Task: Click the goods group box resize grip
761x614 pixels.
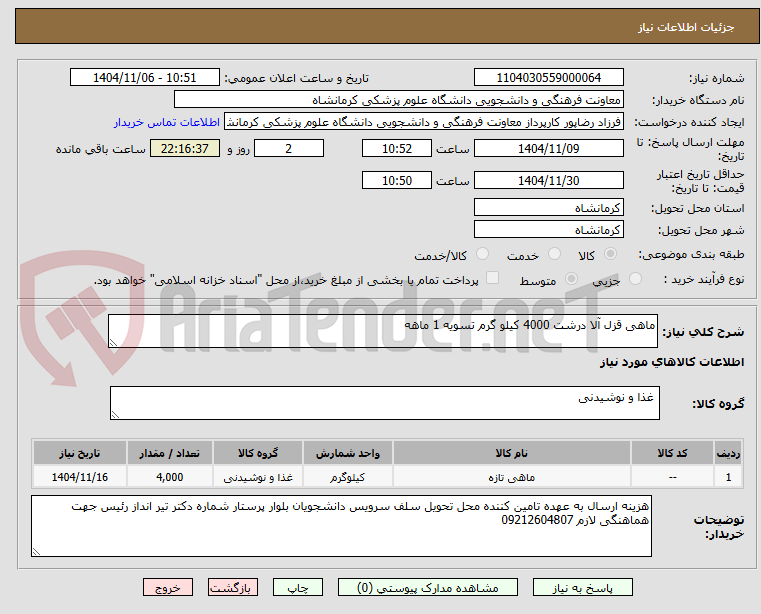Action: point(115,415)
